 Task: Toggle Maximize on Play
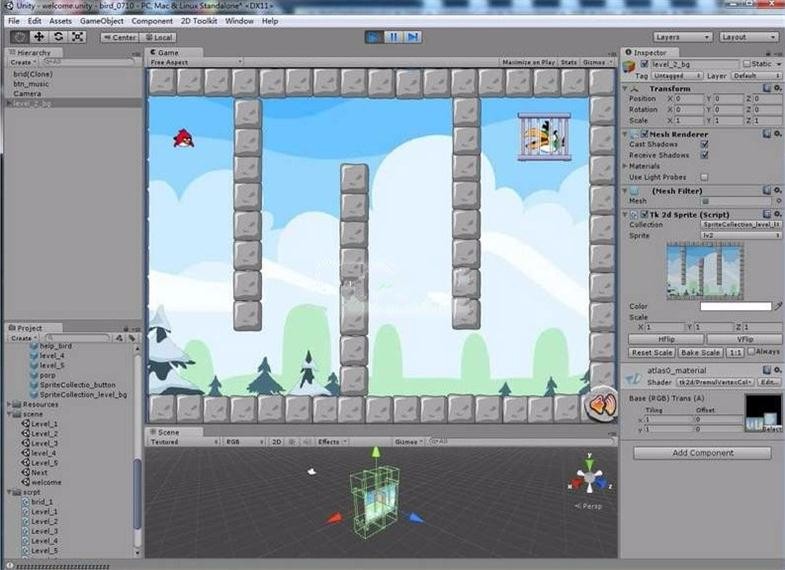coord(529,63)
